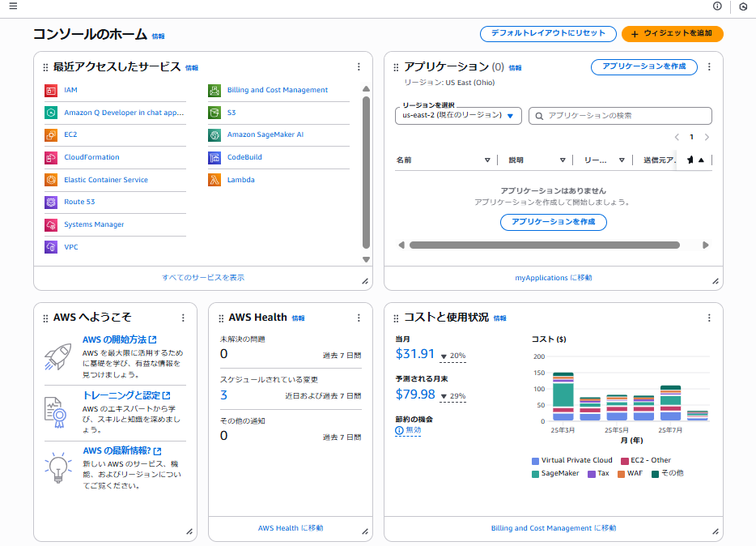This screenshot has width=756, height=546.
Task: Click the 29% forecast change indicator
Action: (x=453, y=396)
